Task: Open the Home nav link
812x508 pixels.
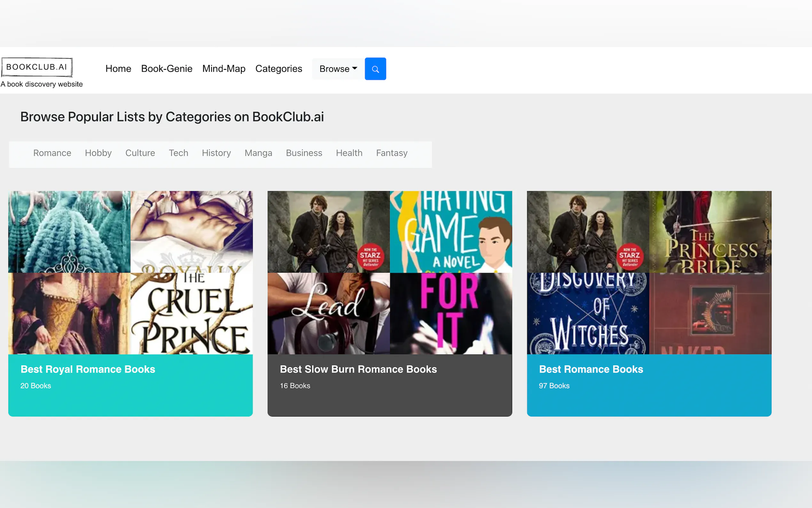Action: 118,68
